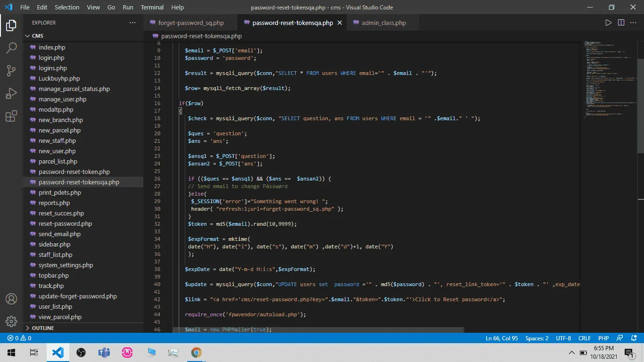This screenshot has width=644, height=362.
Task: Open the Go menu
Action: 111,7
